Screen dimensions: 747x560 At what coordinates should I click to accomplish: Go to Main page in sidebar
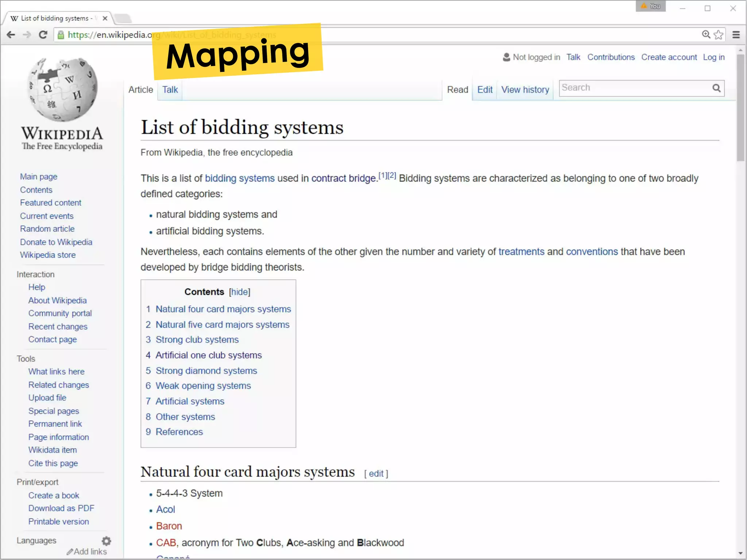tap(39, 177)
